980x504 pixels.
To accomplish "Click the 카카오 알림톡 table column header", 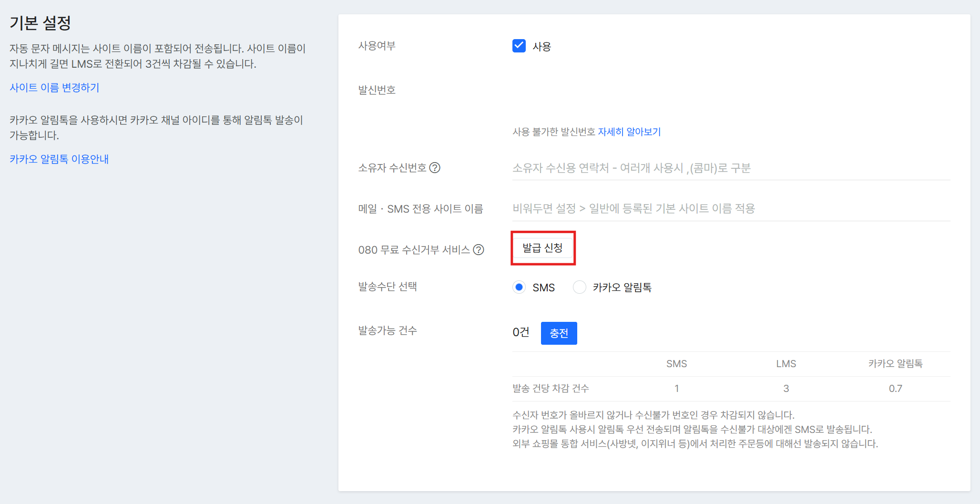I will tap(895, 364).
